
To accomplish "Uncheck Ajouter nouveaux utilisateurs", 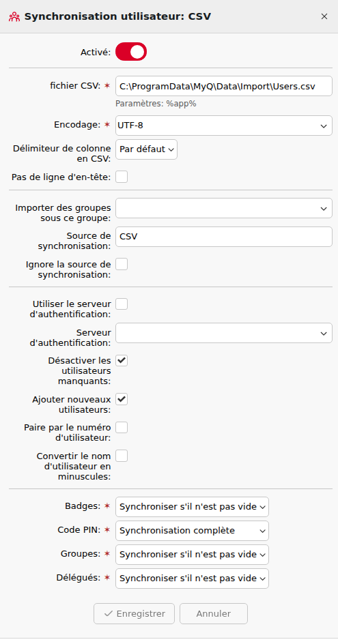I will pyautogui.click(x=122, y=399).
